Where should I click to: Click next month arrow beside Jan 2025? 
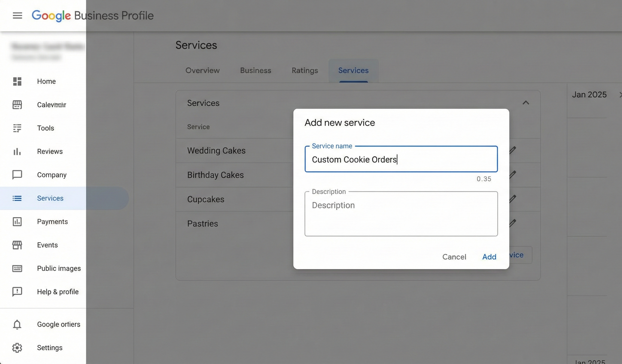[620, 95]
